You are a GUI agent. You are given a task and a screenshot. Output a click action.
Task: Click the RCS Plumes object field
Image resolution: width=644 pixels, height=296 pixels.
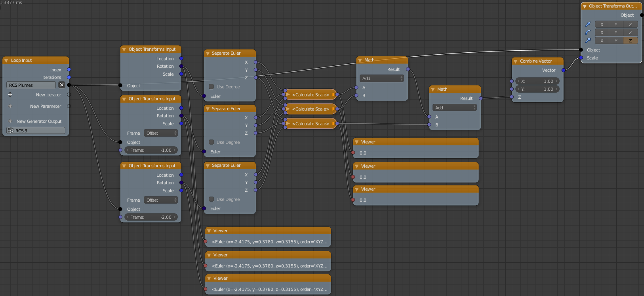tap(31, 85)
